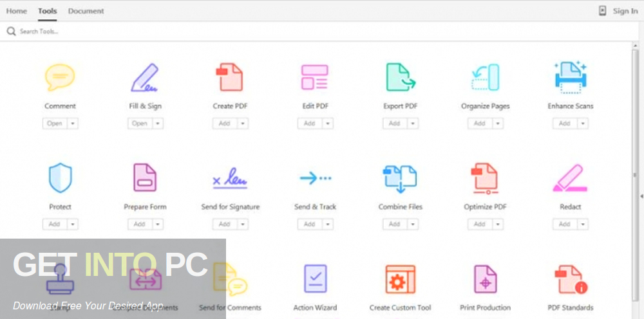The width and height of the screenshot is (644, 319).
Task: Click the Create Custom Tool label
Action: tap(400, 307)
